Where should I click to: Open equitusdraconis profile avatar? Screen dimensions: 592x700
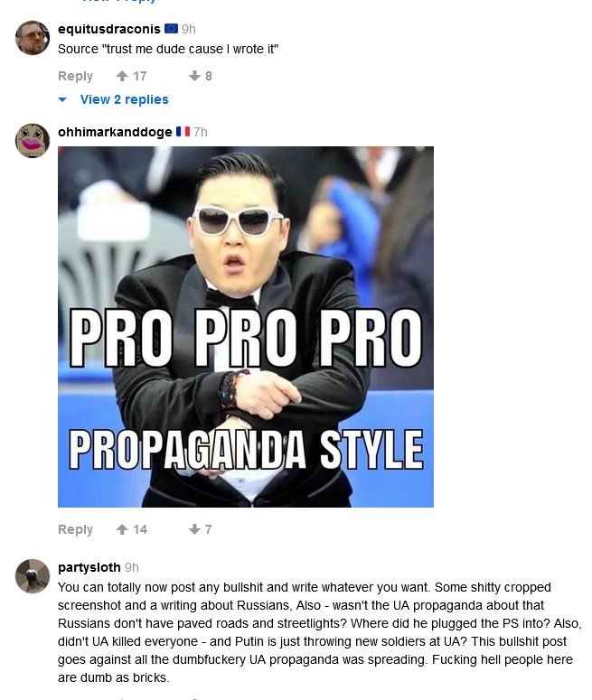(33, 38)
